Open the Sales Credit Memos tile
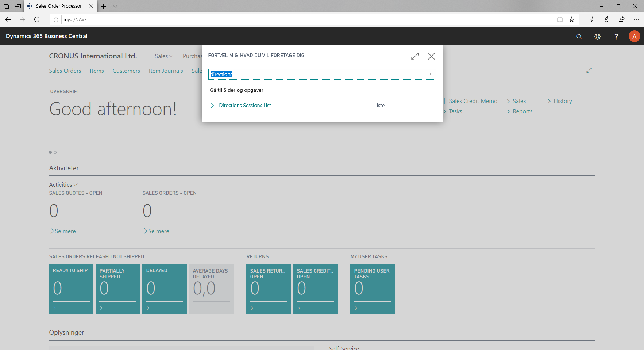The width and height of the screenshot is (644, 350). (x=315, y=289)
